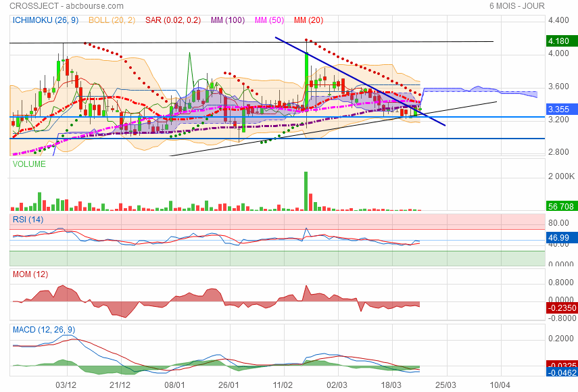Click the blue -0.0462 MACD value tag
The width and height of the screenshot is (578, 392).
(x=562, y=372)
